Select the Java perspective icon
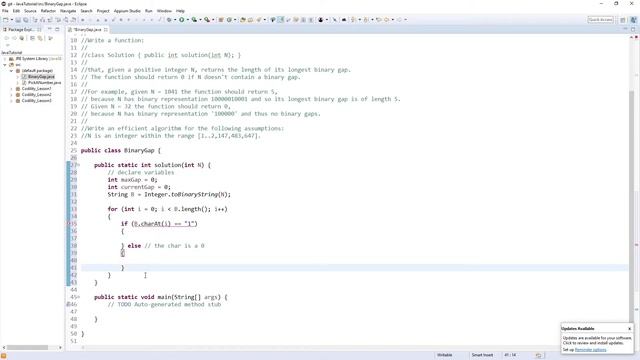The image size is (640, 360). (x=633, y=20)
